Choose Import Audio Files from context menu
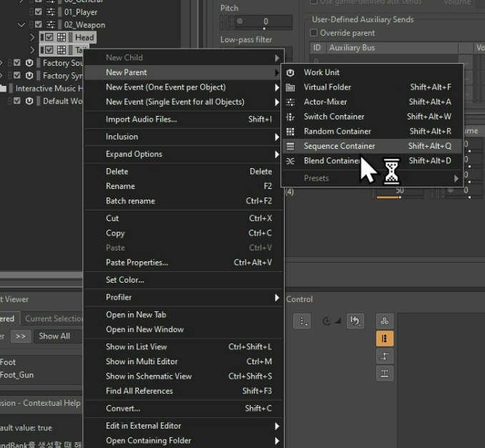The image size is (485, 448). (184, 120)
